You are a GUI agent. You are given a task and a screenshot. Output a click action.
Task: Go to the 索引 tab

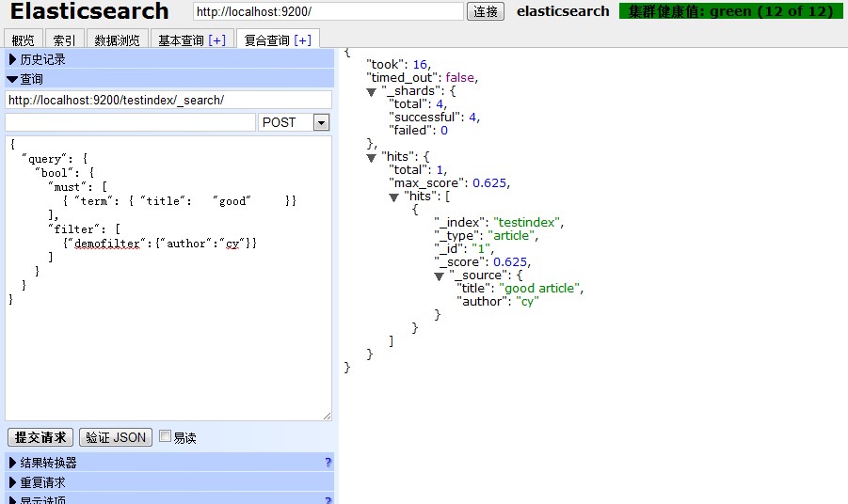point(65,39)
